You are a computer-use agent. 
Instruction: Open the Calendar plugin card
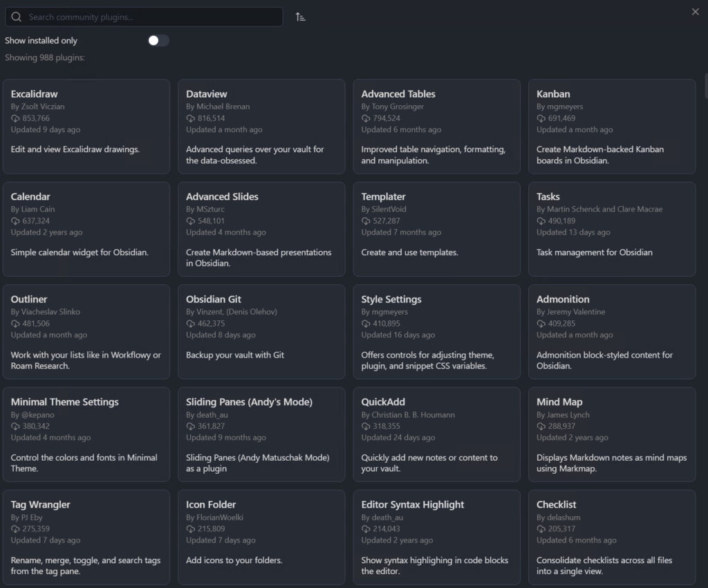(86, 229)
